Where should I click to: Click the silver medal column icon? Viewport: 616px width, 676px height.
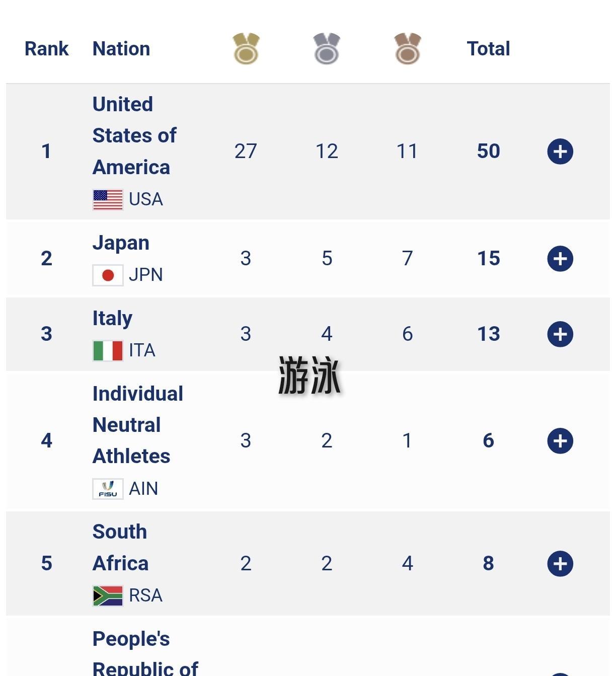pyautogui.click(x=327, y=49)
